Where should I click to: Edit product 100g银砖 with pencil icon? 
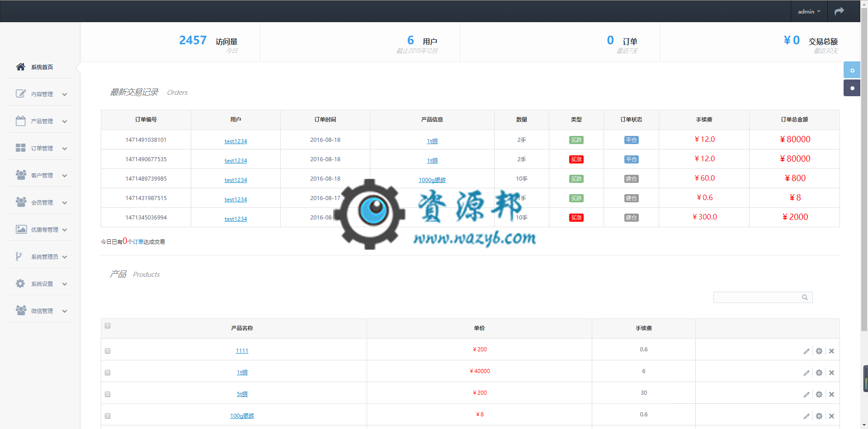[807, 416]
